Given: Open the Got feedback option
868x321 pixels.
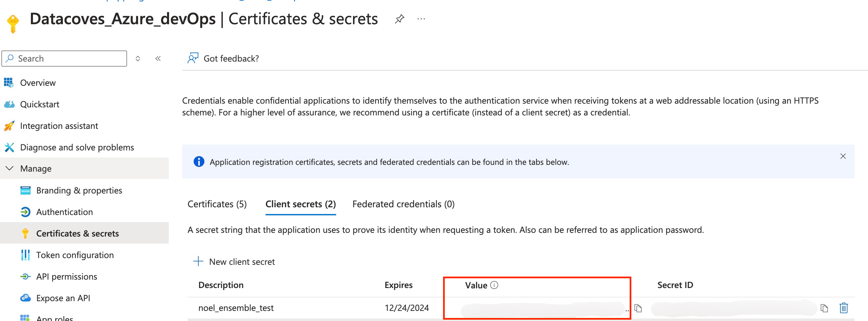Looking at the screenshot, I should tap(224, 59).
